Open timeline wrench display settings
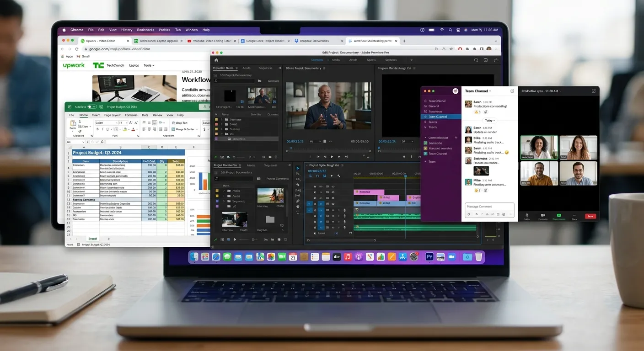 pyautogui.click(x=339, y=176)
